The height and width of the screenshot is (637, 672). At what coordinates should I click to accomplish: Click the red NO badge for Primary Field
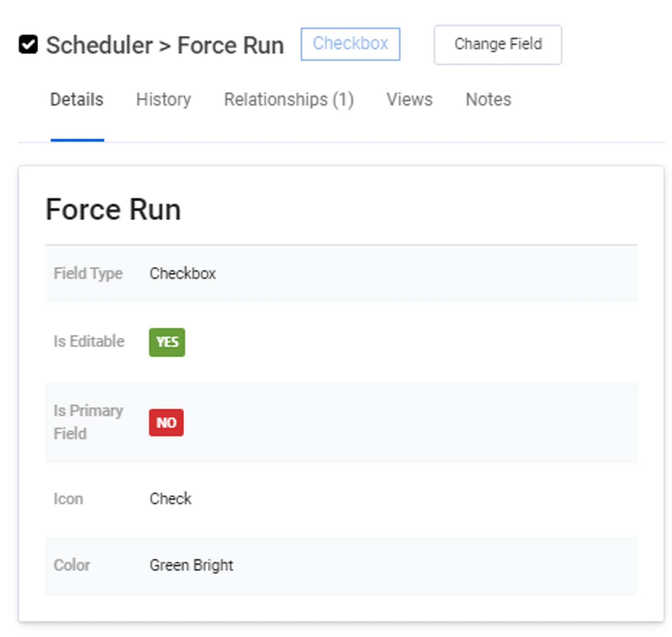[x=166, y=423]
